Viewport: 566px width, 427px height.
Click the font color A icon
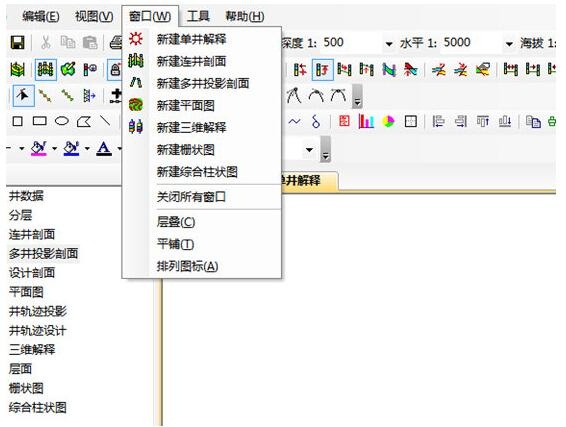coord(104,148)
